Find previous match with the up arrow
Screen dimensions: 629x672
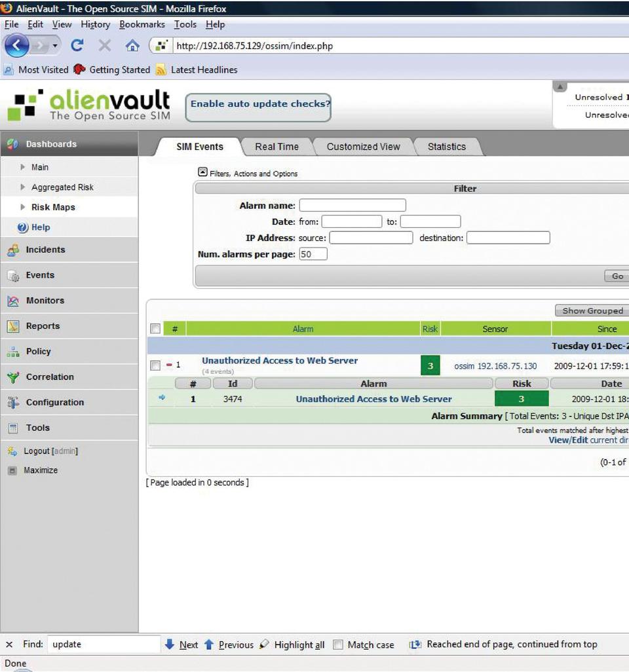point(209,644)
